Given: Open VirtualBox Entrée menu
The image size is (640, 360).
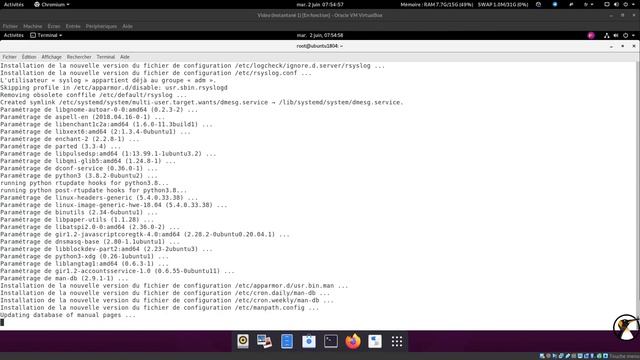Looking at the screenshot, I should pyautogui.click(x=73, y=26).
